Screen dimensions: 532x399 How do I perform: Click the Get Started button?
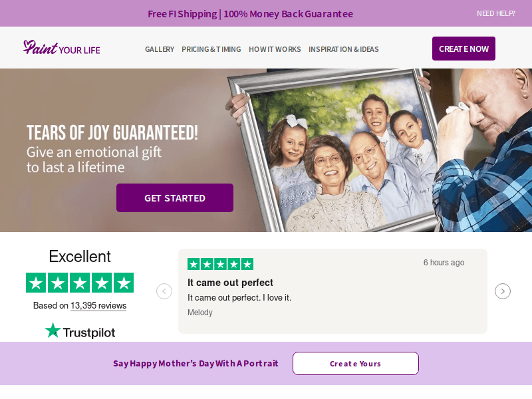coord(175,198)
